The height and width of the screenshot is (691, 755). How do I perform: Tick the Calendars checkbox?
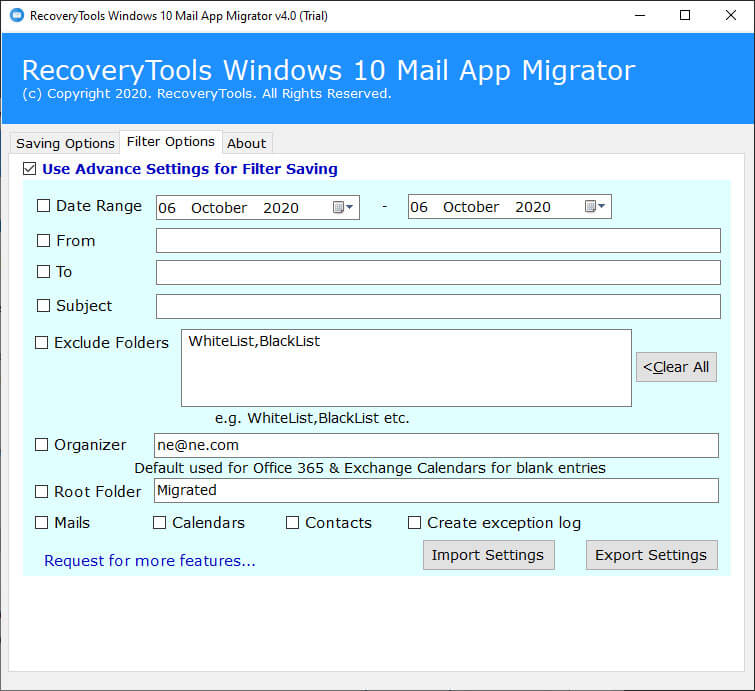(159, 522)
